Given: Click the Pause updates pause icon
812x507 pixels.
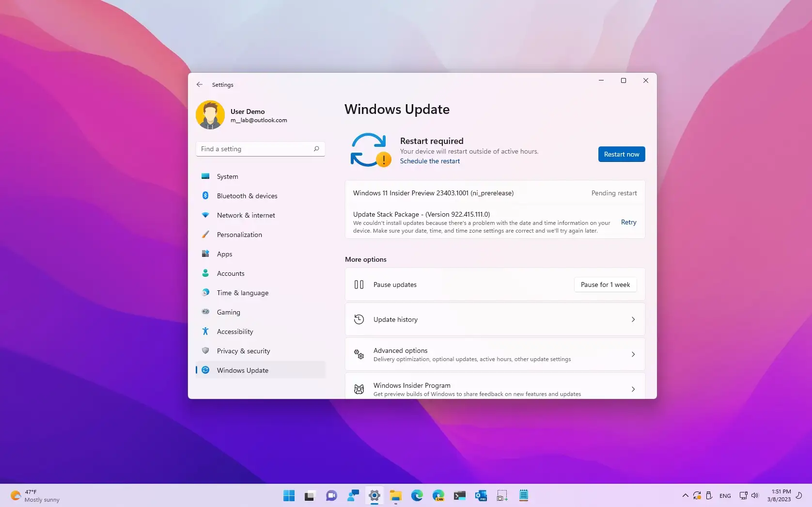Looking at the screenshot, I should (359, 285).
